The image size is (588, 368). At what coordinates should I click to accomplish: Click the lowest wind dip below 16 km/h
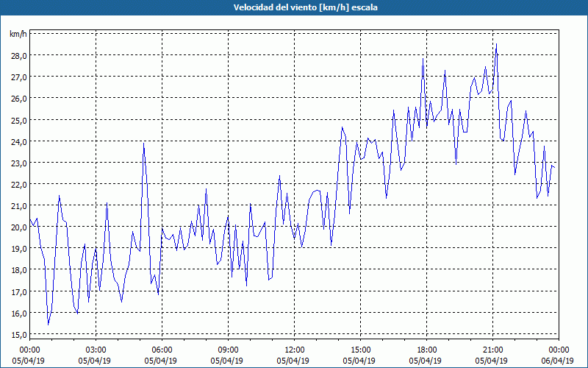coord(49,324)
